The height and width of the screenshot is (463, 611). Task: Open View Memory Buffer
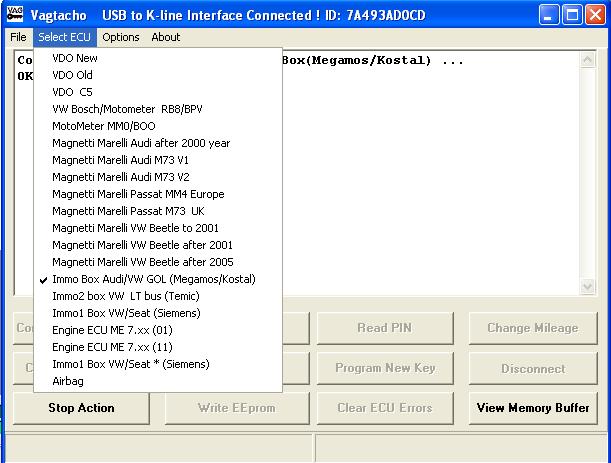click(x=533, y=408)
